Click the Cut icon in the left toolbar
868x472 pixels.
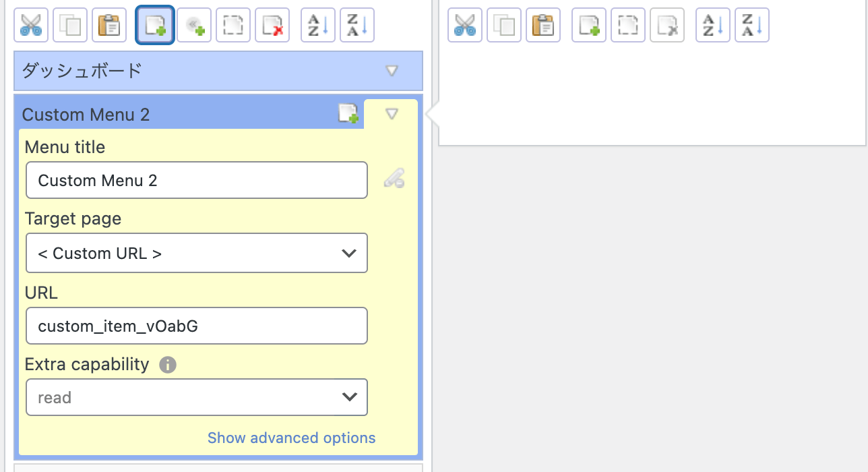pyautogui.click(x=31, y=26)
